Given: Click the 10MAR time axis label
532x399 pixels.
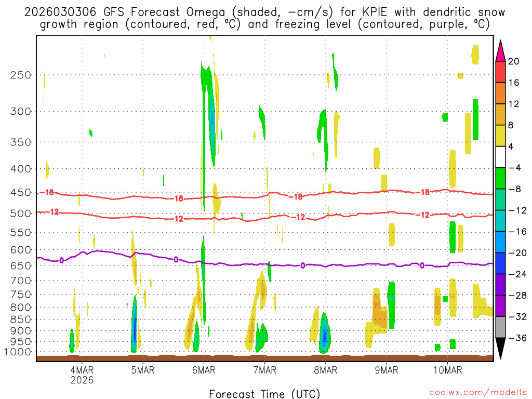Looking at the screenshot, I should (447, 370).
